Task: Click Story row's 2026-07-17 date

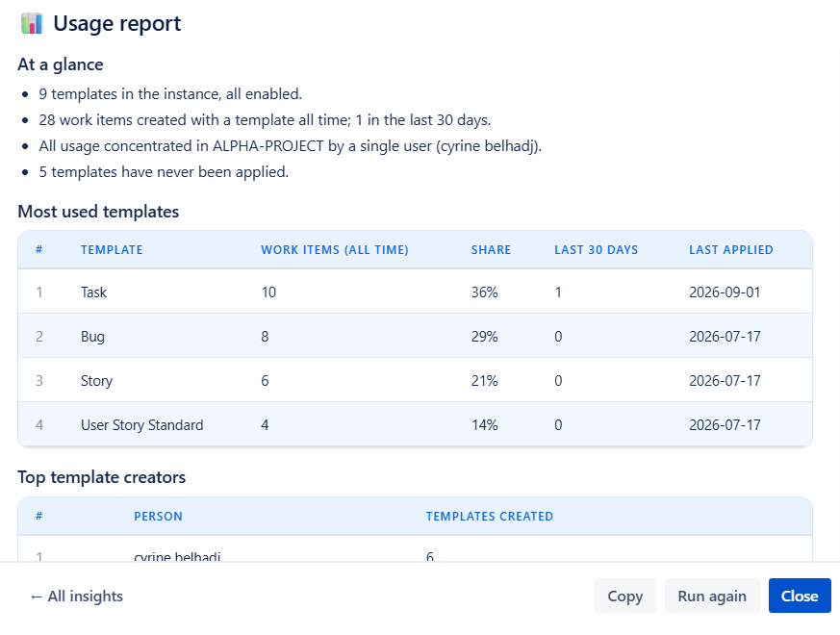Action: coord(725,381)
